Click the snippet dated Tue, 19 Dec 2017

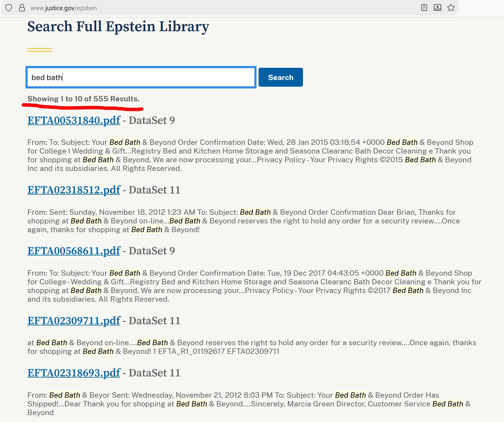coord(254,286)
